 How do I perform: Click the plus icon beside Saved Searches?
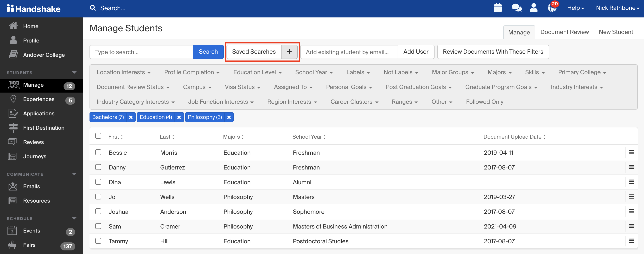pyautogui.click(x=289, y=52)
